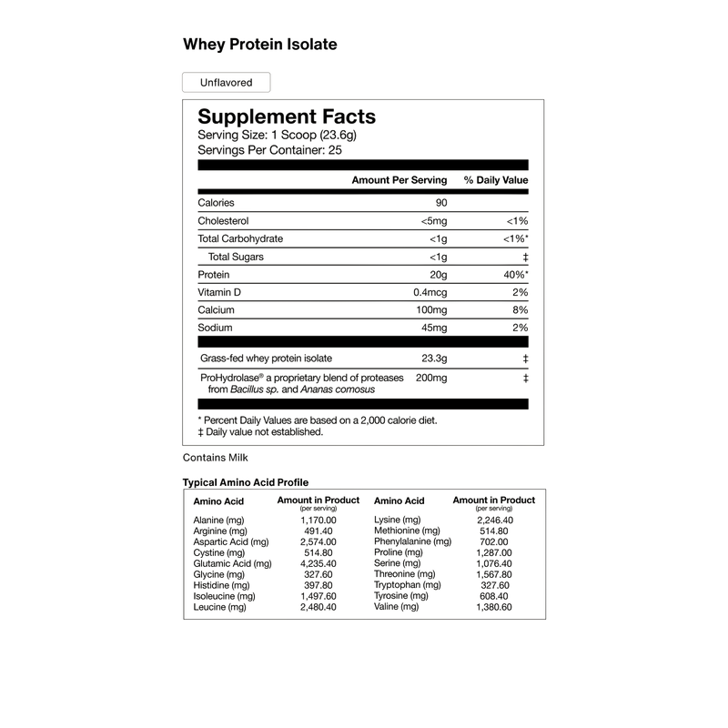Click Serving Size: 1 Scoop (23.6g)

(x=278, y=135)
